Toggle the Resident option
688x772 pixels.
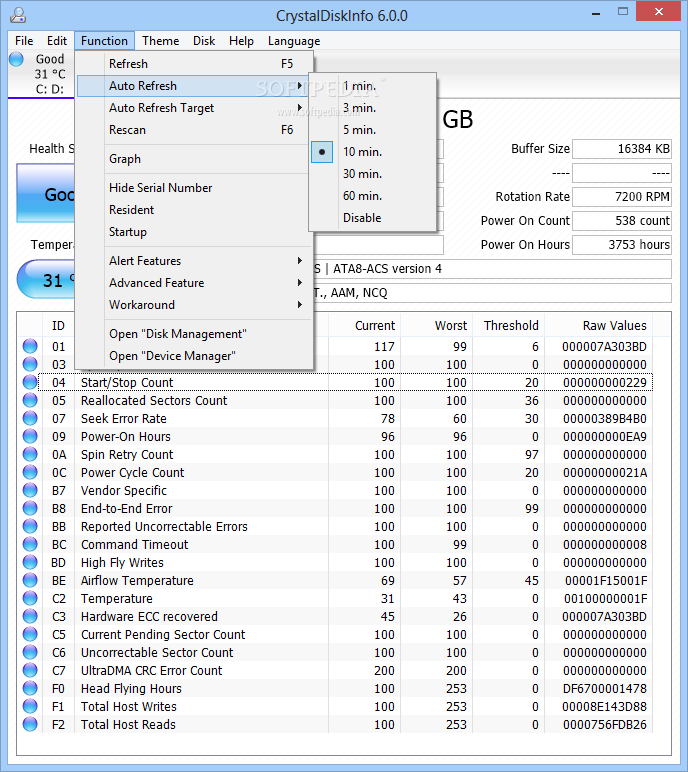coord(194,210)
